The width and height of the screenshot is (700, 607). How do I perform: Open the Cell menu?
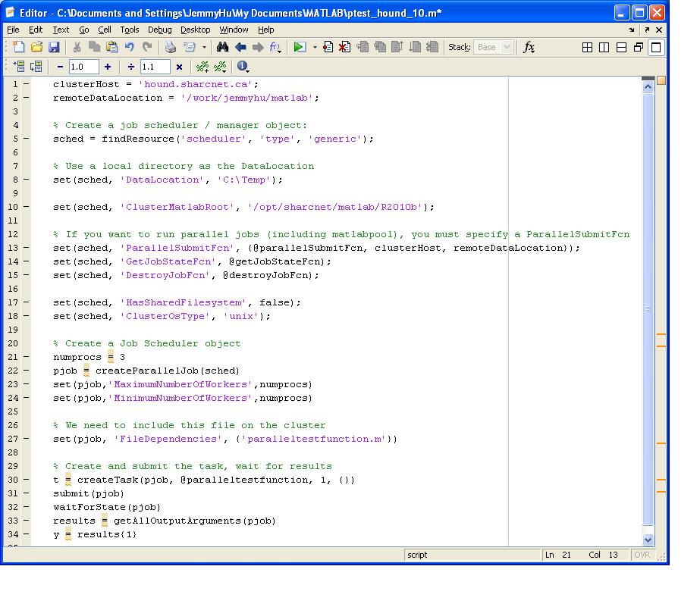click(x=104, y=30)
